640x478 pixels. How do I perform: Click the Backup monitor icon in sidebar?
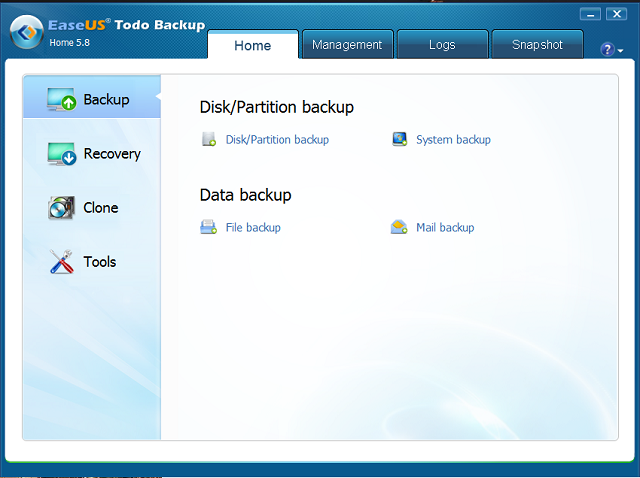pyautogui.click(x=61, y=100)
